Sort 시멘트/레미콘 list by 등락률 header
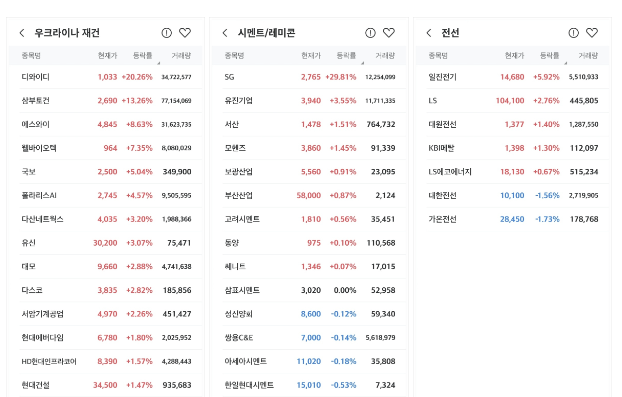 pyautogui.click(x=346, y=56)
